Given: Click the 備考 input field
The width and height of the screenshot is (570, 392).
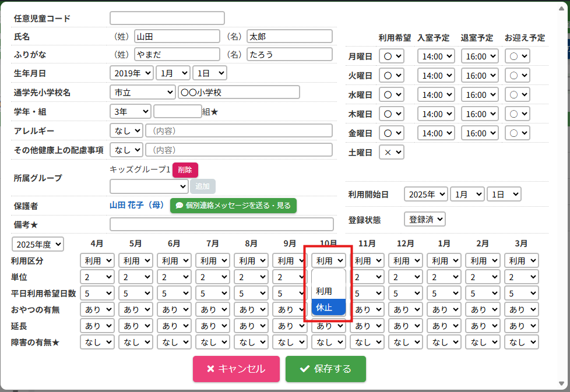Looking at the screenshot, I should coord(221,224).
